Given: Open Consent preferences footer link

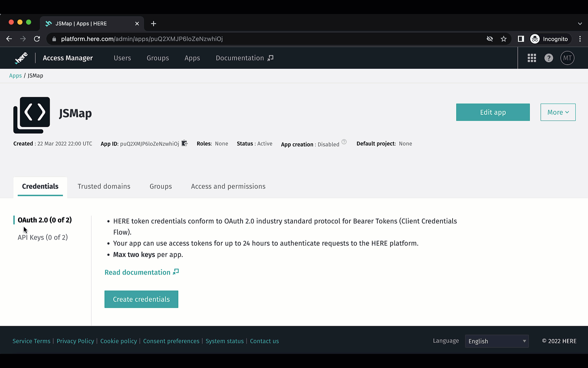Looking at the screenshot, I should tap(171, 341).
